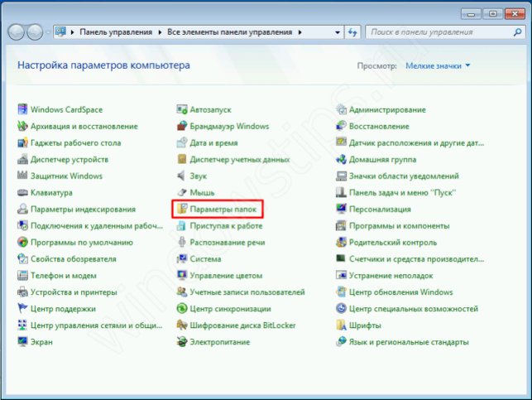This screenshot has height=400, width=532.
Task: Click the Диспетчер устройств icon
Action: [22, 159]
